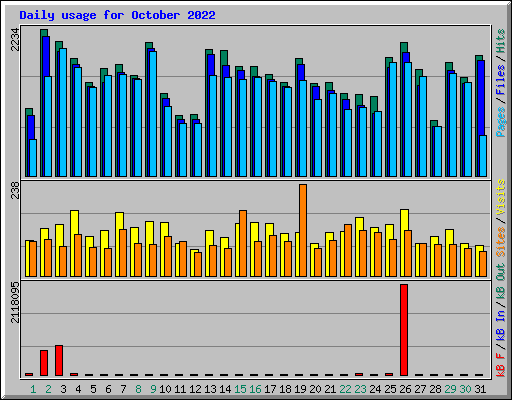Viewport: 512px width, 400px height.
Task: Click the cyan pages bar for day 12
Action: pos(198,150)
